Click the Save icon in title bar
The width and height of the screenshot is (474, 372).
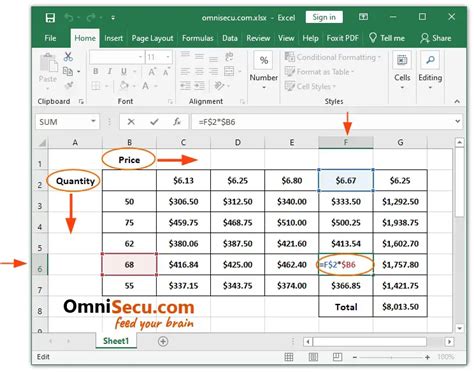click(x=50, y=17)
